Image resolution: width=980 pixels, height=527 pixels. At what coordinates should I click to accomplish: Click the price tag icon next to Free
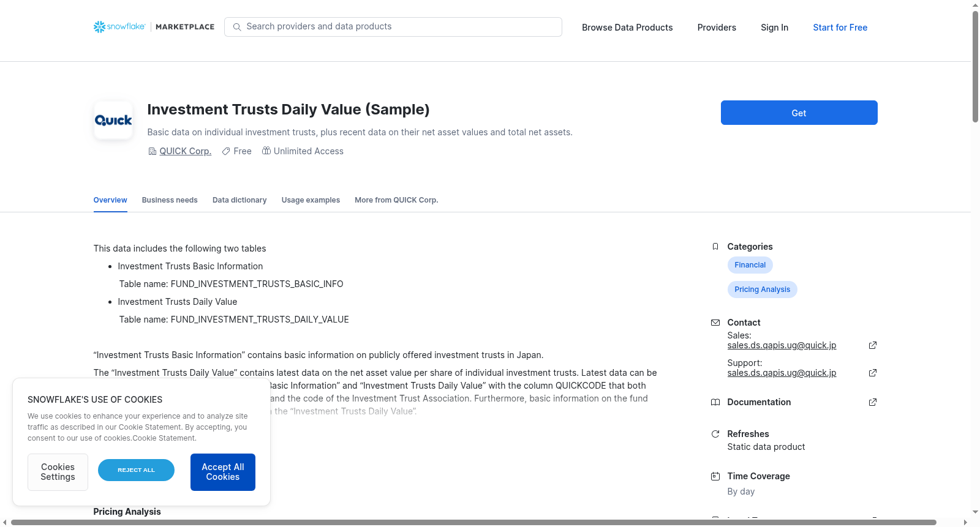click(x=226, y=151)
